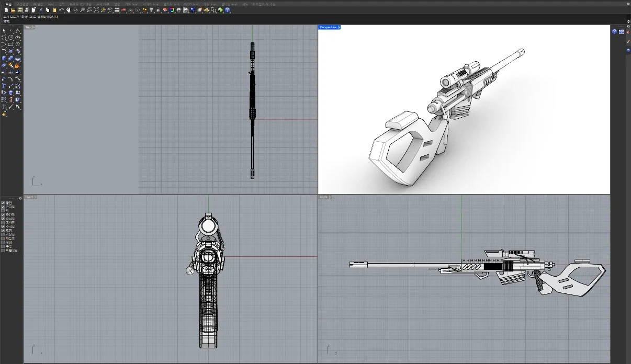Switch to the 메쉬 도구 toolbar tab
Image resolution: width=631 pixels, height=364 pixels.
pyautogui.click(x=209, y=4)
